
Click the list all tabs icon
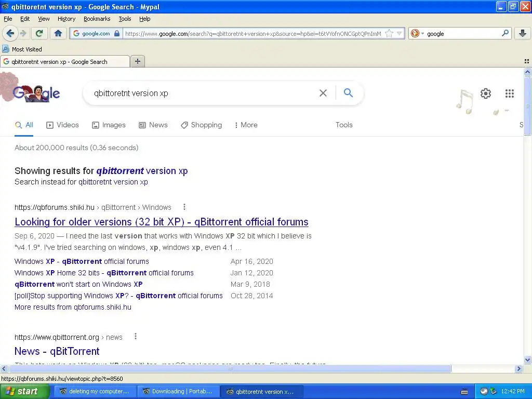[x=527, y=61]
